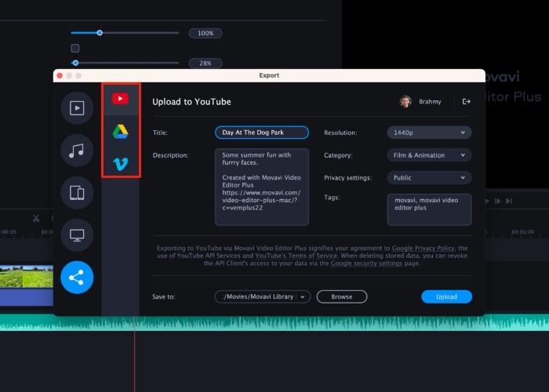
Task: Switch to the Google Drive upload tab
Action: pyautogui.click(x=120, y=131)
